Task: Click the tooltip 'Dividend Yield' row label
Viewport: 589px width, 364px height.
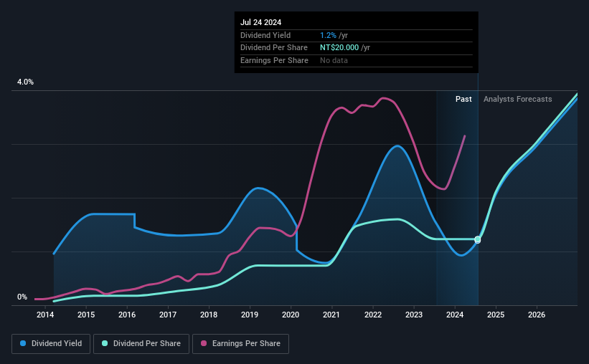Action: tap(265, 35)
